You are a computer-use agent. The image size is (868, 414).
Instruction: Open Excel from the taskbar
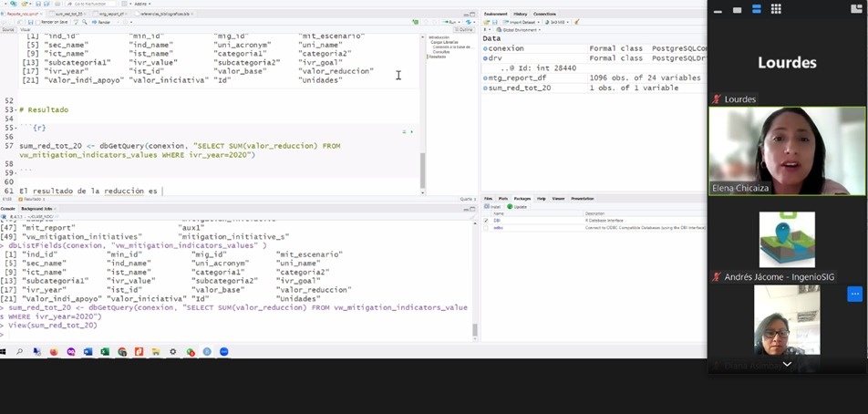(x=105, y=351)
